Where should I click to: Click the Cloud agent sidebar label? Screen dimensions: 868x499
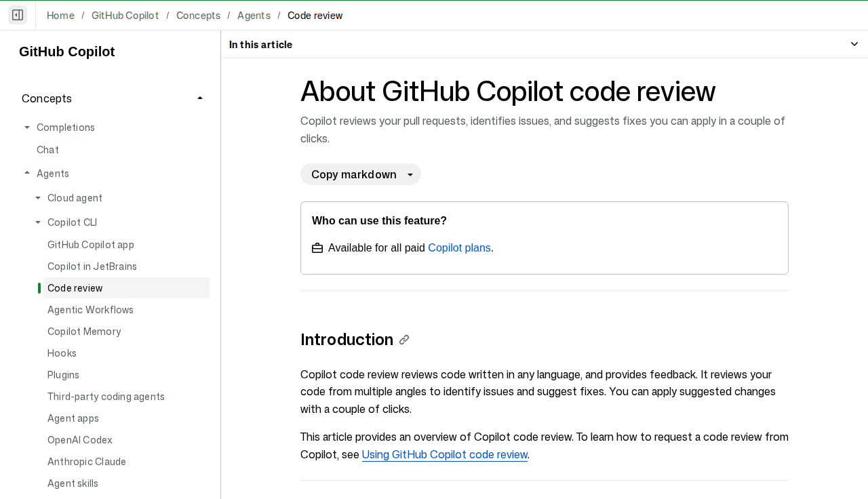click(x=75, y=198)
